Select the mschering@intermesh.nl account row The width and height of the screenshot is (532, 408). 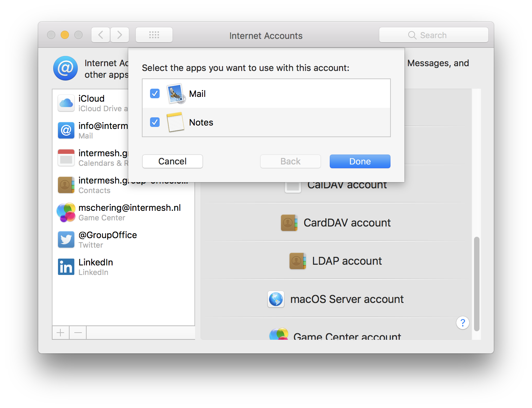(123, 212)
